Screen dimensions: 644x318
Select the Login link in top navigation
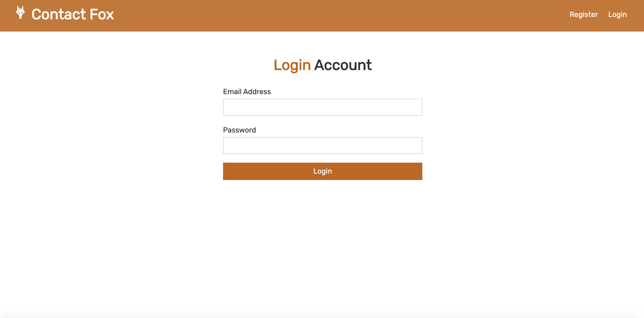click(x=617, y=14)
